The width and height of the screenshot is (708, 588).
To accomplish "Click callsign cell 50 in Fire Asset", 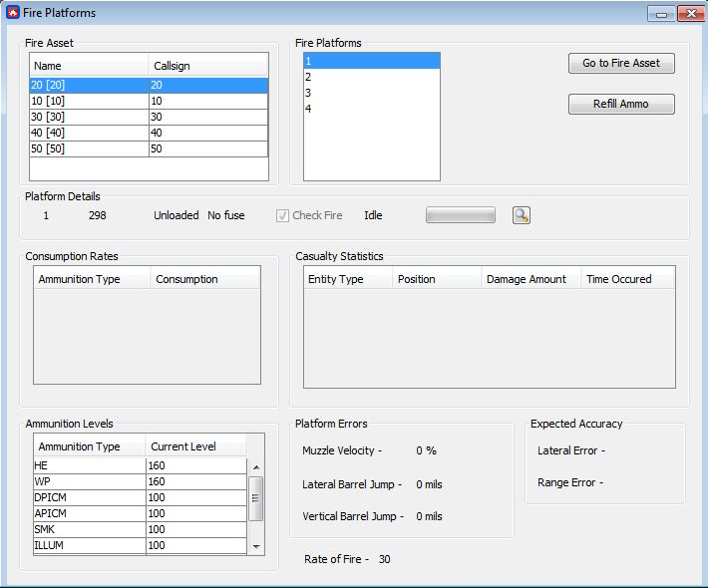I will click(208, 148).
